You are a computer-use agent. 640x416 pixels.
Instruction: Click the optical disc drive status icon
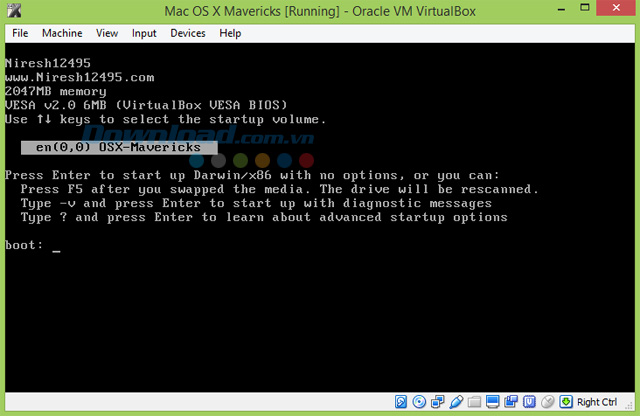(419, 402)
